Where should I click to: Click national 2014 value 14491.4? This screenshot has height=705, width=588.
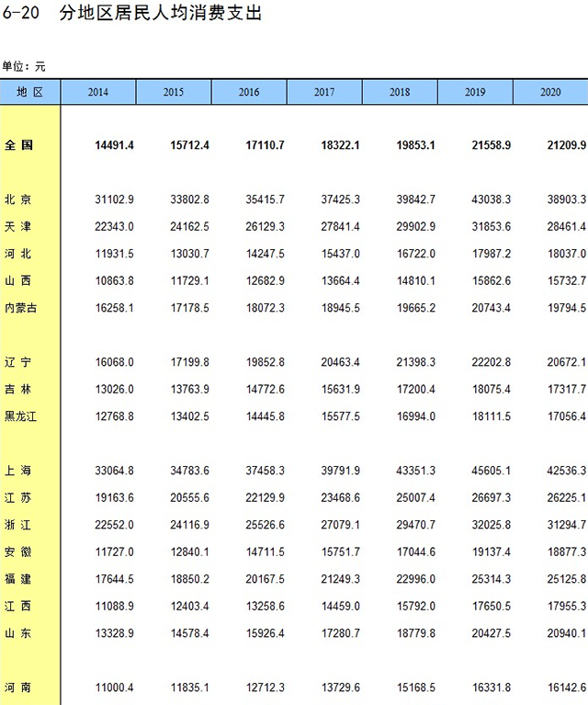[x=114, y=145]
